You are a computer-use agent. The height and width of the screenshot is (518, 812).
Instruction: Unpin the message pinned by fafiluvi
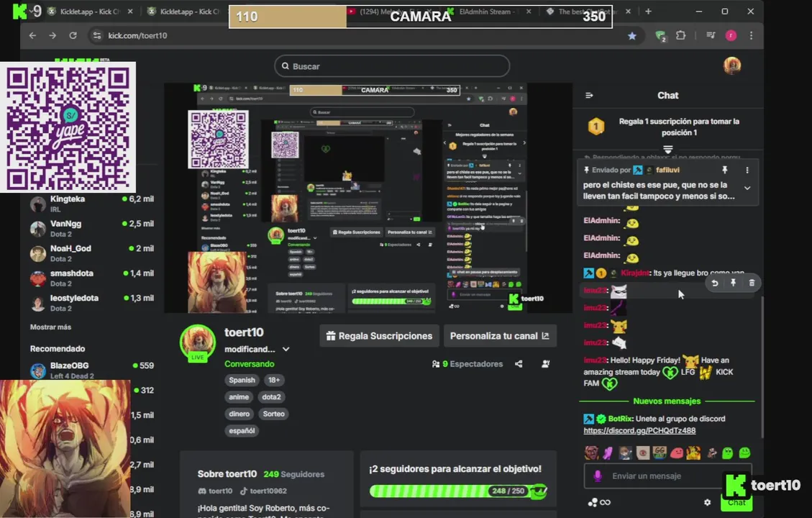pyautogui.click(x=724, y=170)
